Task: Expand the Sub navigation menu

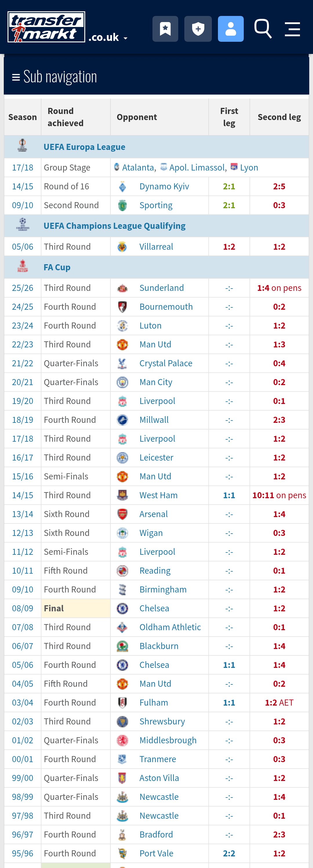Action: [x=54, y=77]
